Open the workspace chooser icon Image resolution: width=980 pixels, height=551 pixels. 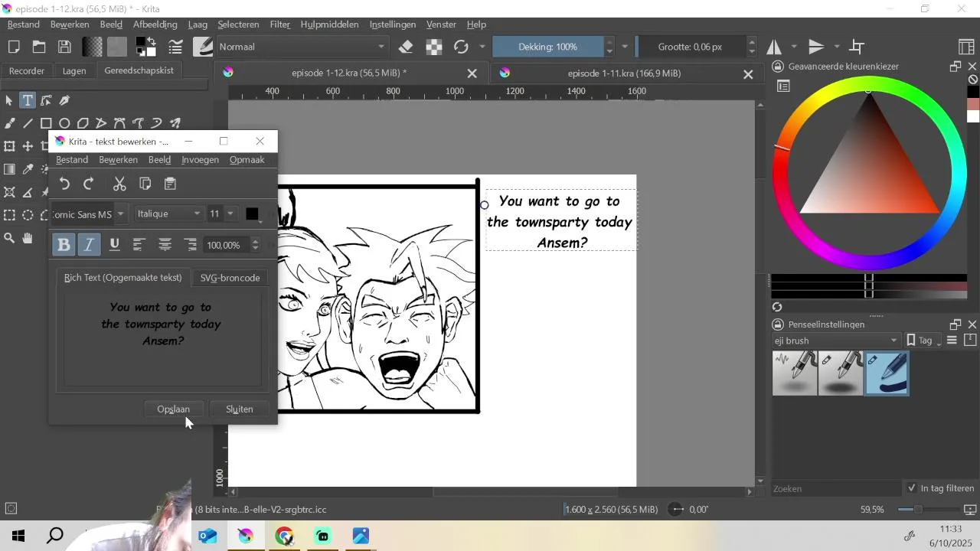click(x=967, y=47)
